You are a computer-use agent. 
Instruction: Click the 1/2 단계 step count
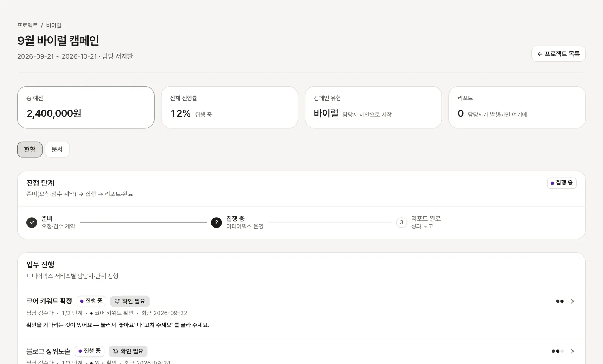(72, 313)
